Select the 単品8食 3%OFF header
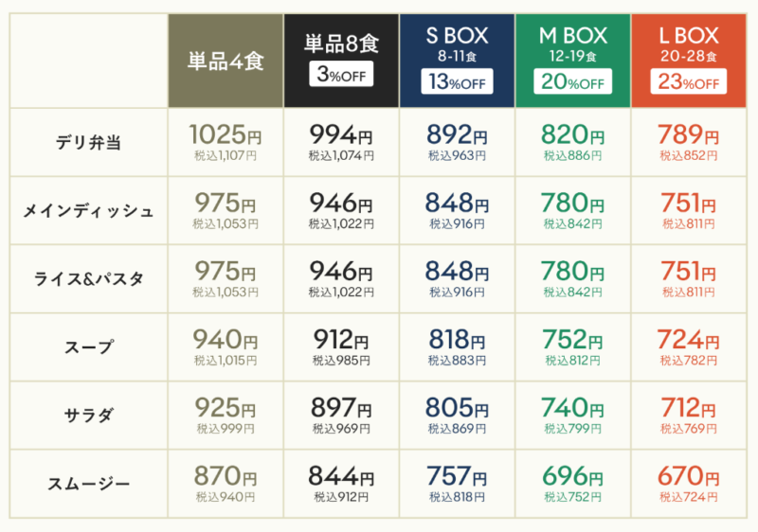Viewport: 758px width, 532px height. point(341,61)
